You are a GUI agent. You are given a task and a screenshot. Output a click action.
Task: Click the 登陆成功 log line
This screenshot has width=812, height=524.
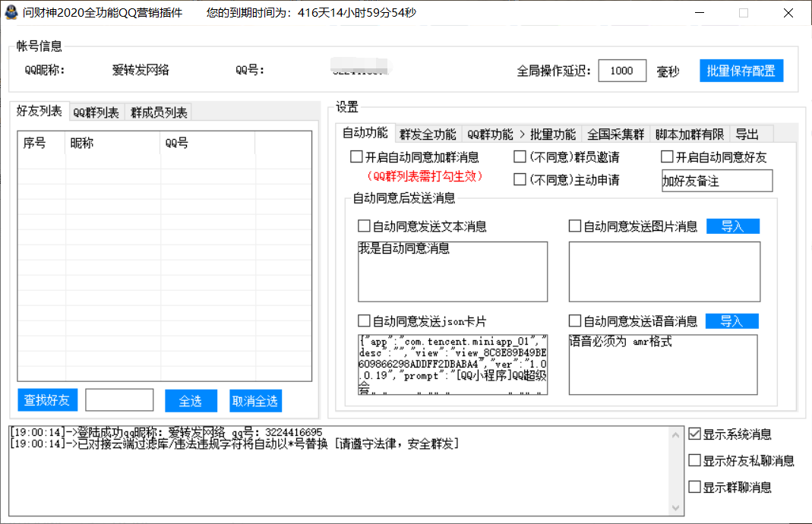click(166, 432)
